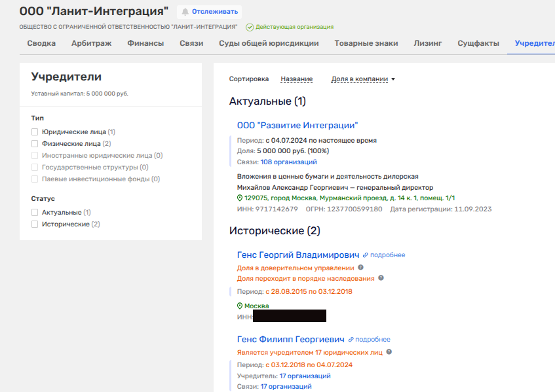Click help icon beside Является учредителем 17 юридических лиц

(x=389, y=352)
